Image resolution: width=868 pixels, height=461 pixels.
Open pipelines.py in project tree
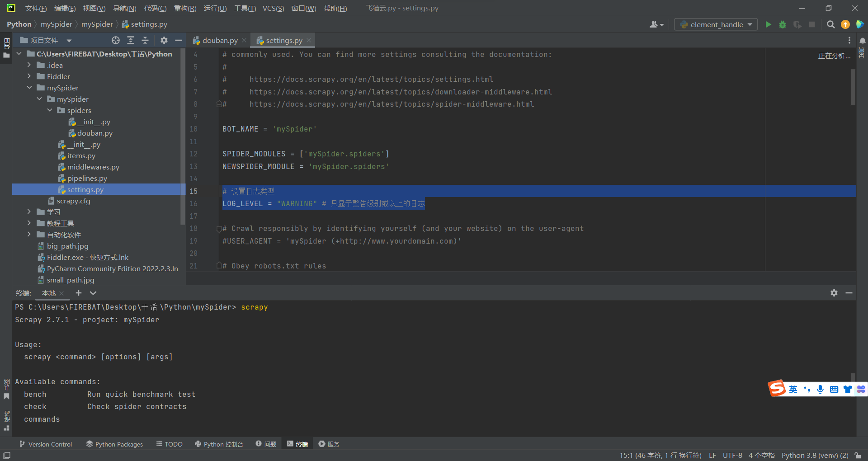click(87, 178)
